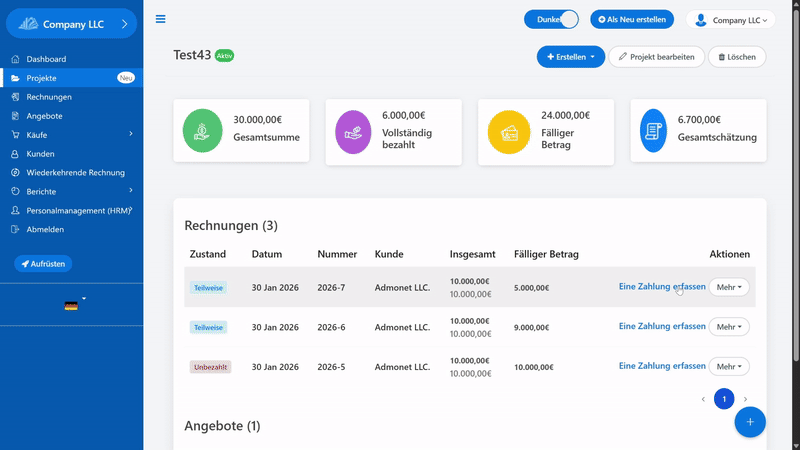Image resolution: width=800 pixels, height=450 pixels.
Task: Expand the Berichte sidebar submenu
Action: click(70, 191)
